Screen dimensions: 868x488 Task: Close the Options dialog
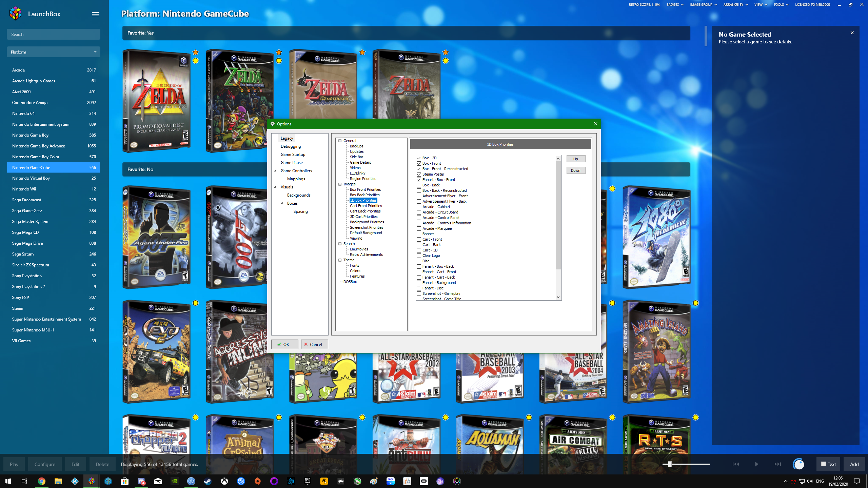tap(596, 124)
